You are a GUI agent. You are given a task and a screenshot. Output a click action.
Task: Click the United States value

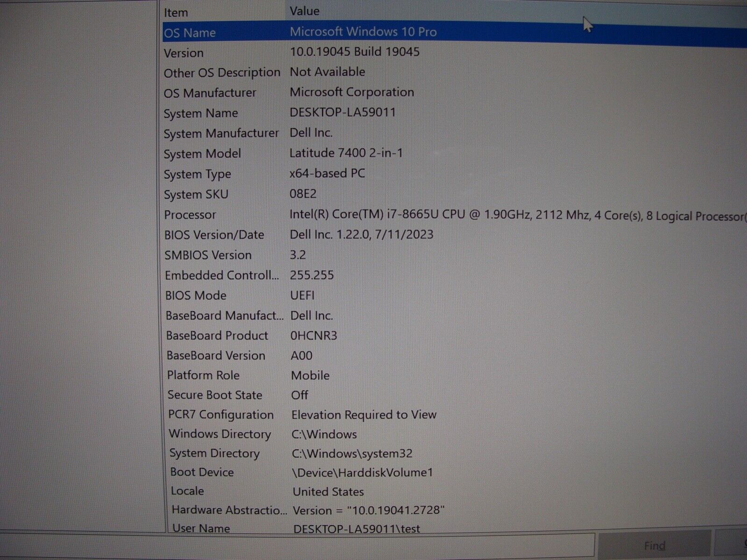(x=328, y=492)
